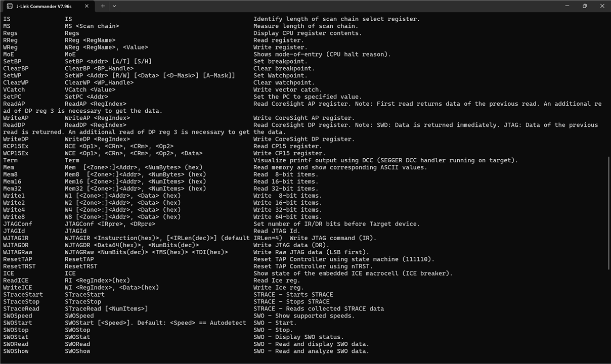Click the Mem32 command in first column

click(12, 189)
